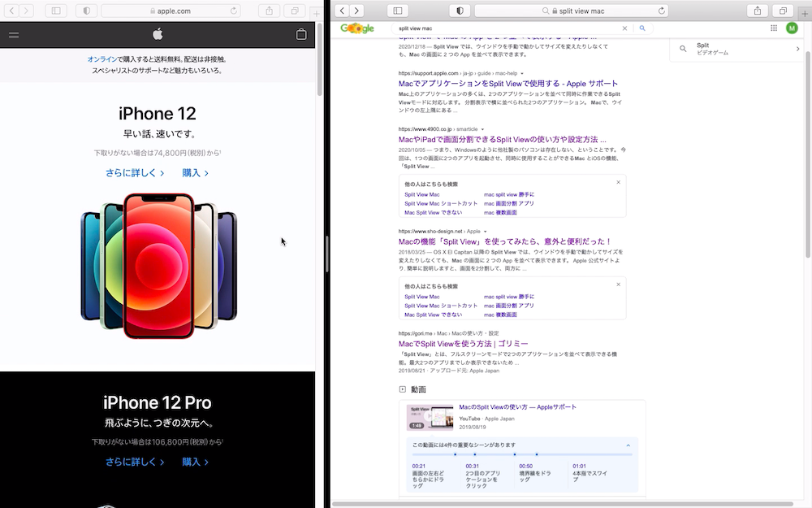Image resolution: width=812 pixels, height=508 pixels.
Task: Go back in right Safari window
Action: click(343, 11)
